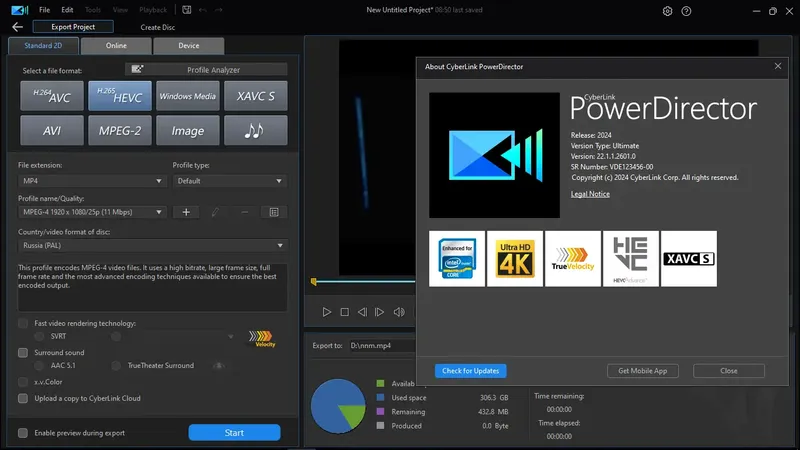Open profile details table icon
The width and height of the screenshot is (800, 450).
[274, 212]
